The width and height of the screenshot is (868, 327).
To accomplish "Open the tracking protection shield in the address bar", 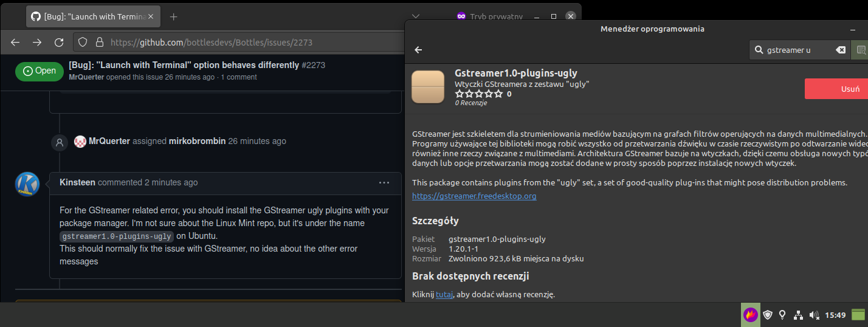I will pyautogui.click(x=84, y=43).
